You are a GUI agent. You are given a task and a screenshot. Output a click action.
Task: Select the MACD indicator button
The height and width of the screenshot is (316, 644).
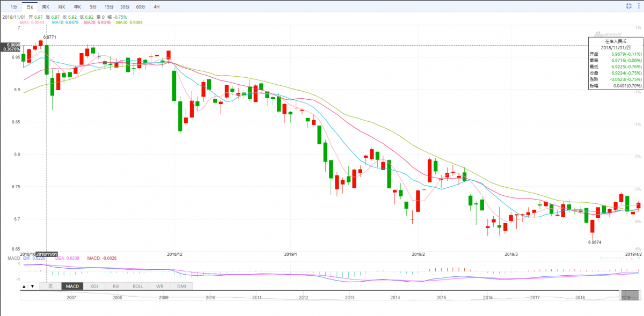[x=72, y=286]
